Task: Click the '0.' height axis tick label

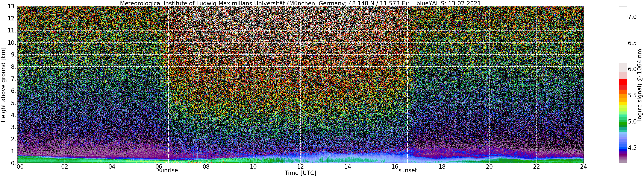Action: tap(14, 163)
